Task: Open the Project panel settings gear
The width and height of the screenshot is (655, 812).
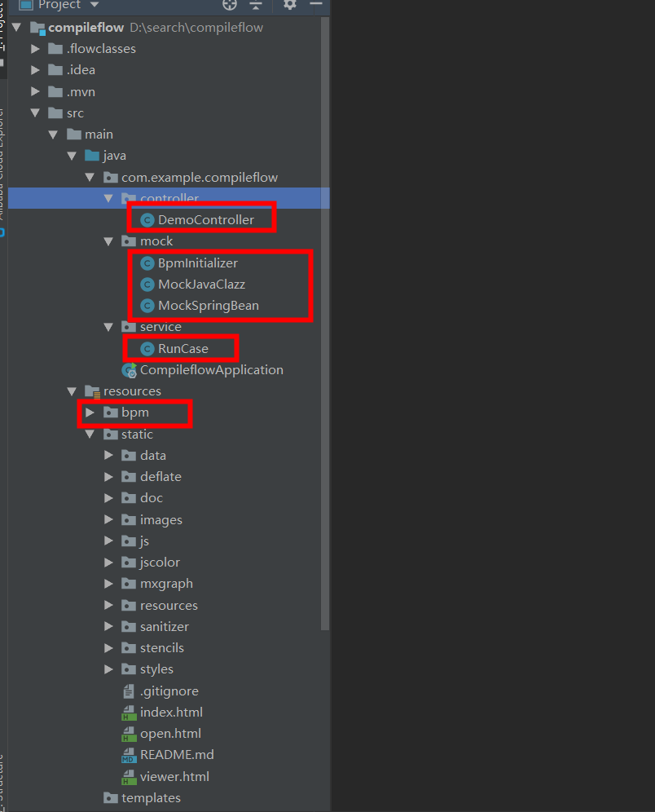Action: pyautogui.click(x=289, y=6)
